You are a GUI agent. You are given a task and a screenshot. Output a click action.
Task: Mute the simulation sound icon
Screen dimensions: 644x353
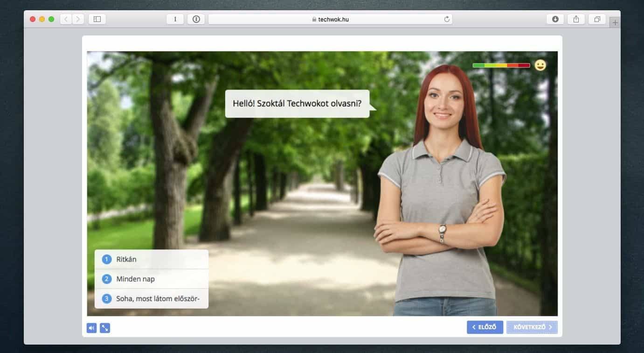pos(91,328)
